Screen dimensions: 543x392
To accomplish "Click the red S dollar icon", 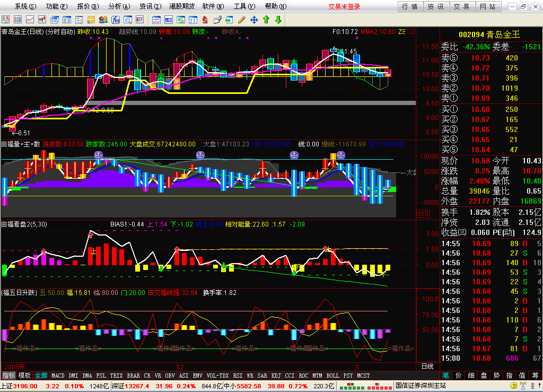I will click(x=205, y=20).
